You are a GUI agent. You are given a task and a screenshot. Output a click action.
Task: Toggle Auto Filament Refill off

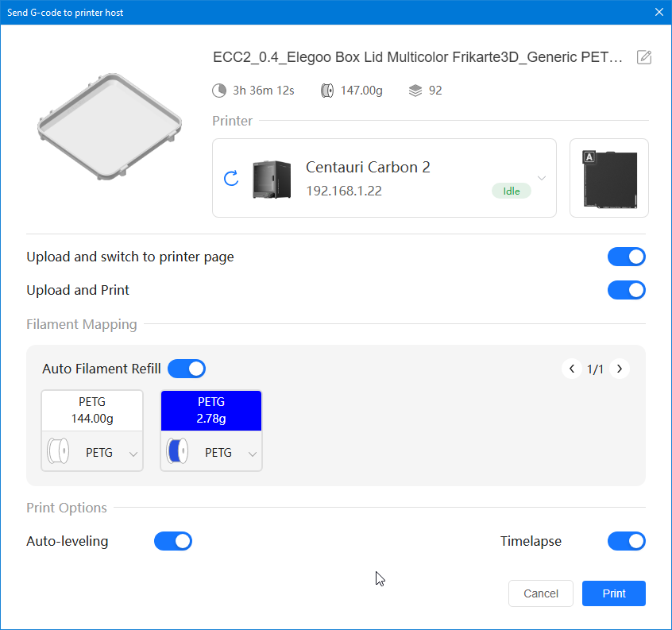187,369
